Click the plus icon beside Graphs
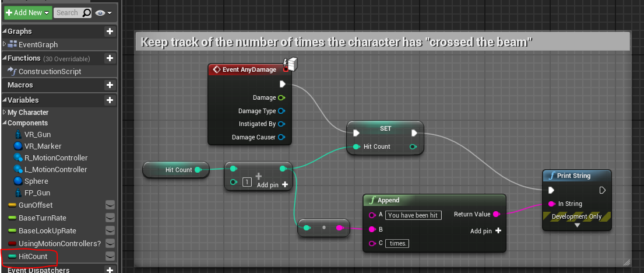The image size is (644, 273). [109, 31]
